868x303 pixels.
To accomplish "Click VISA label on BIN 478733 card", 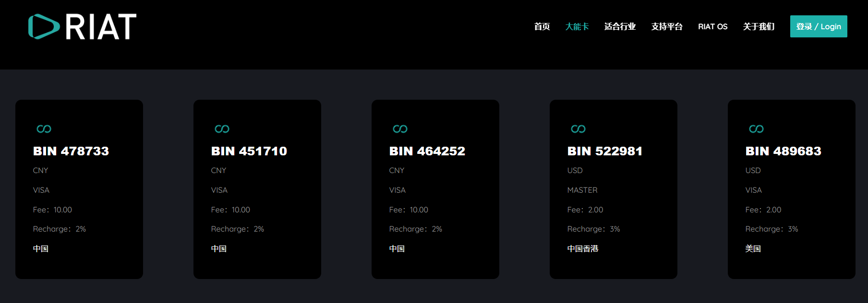I will [41, 190].
